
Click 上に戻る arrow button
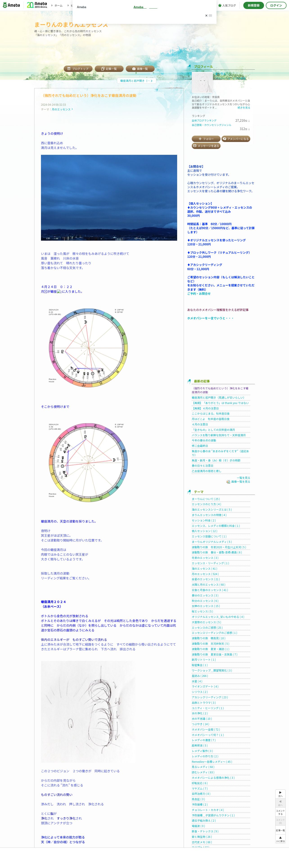point(280,839)
